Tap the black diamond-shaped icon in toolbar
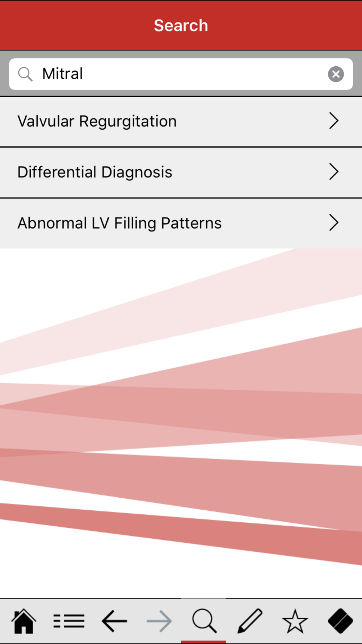362x644 pixels. point(340,621)
